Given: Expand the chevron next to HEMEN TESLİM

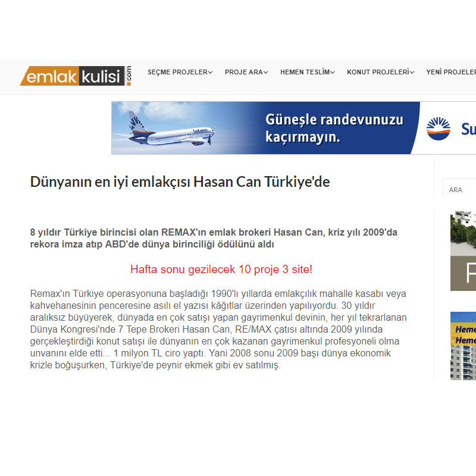Looking at the screenshot, I should coord(333,73).
